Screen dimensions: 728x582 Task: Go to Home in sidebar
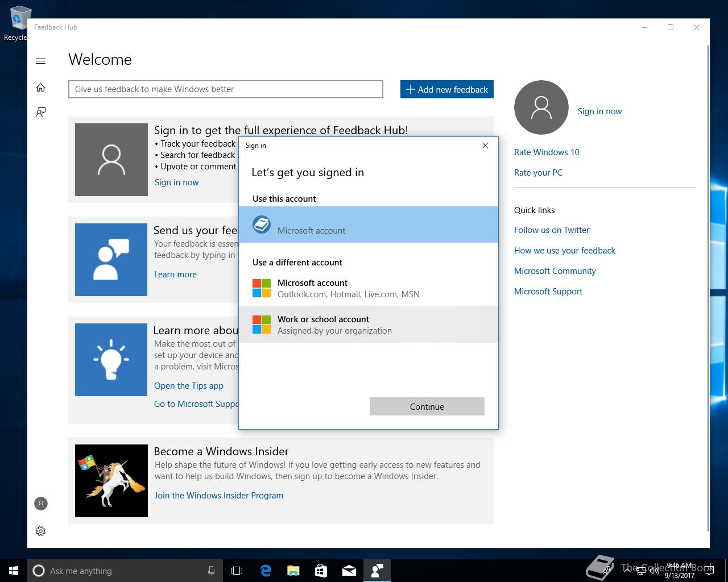pos(40,88)
